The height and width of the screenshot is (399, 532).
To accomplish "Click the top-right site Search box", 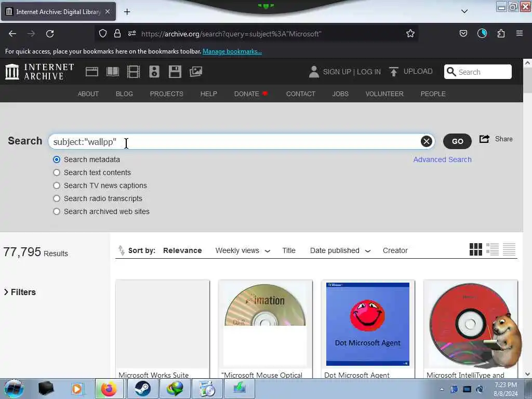I will pyautogui.click(x=478, y=72).
